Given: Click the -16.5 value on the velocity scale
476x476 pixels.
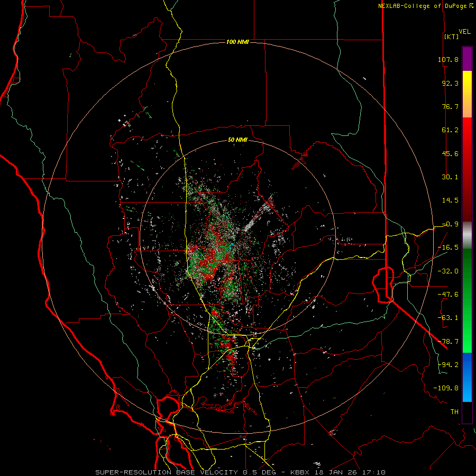Looking at the screenshot, I should (448, 248).
